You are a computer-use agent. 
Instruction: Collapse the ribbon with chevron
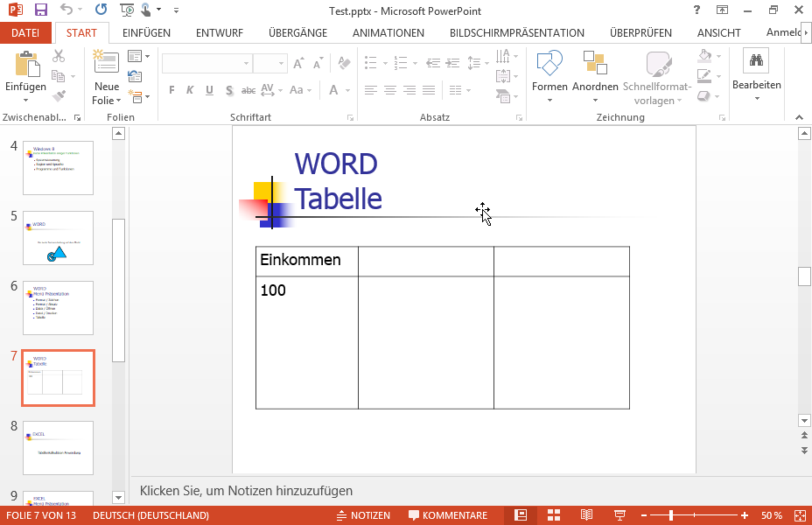pyautogui.click(x=799, y=117)
